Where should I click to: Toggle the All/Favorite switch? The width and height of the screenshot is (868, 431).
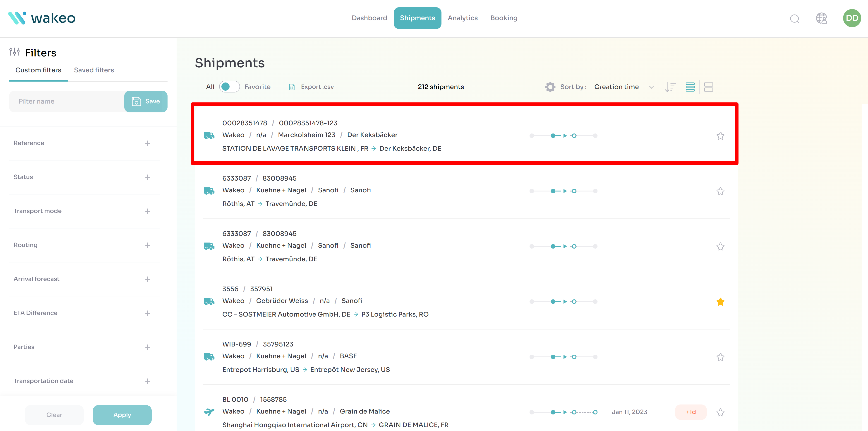coord(229,87)
